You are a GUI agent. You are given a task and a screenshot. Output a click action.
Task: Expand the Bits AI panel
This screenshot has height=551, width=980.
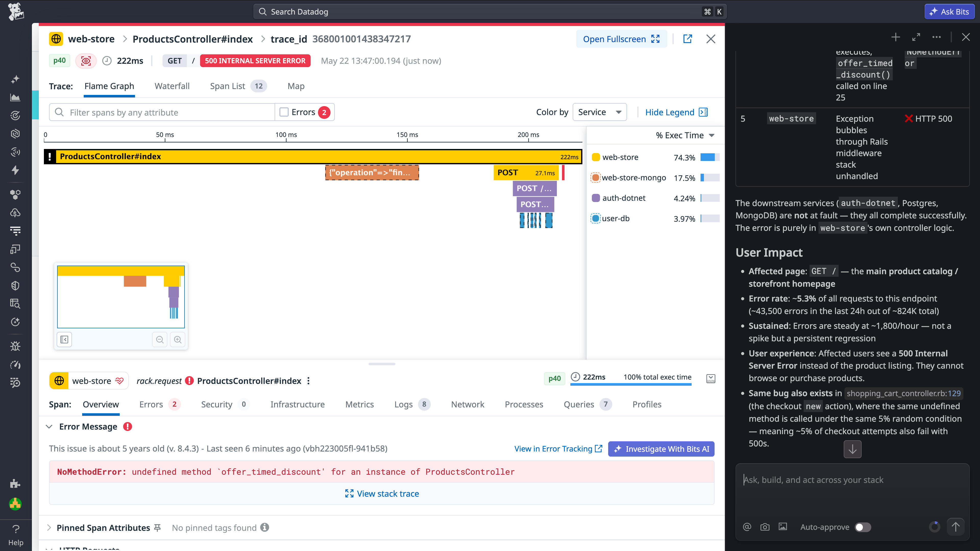pyautogui.click(x=916, y=37)
